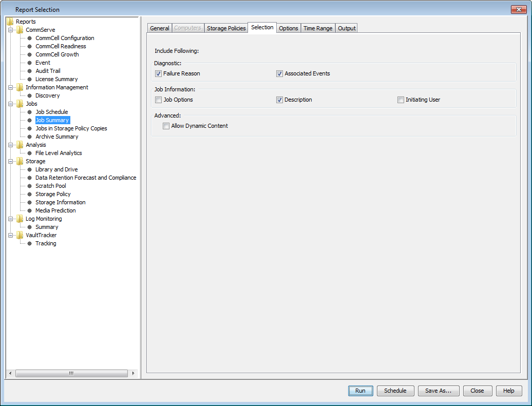The height and width of the screenshot is (406, 532).
Task: Select the Selection tab
Action: (262, 27)
